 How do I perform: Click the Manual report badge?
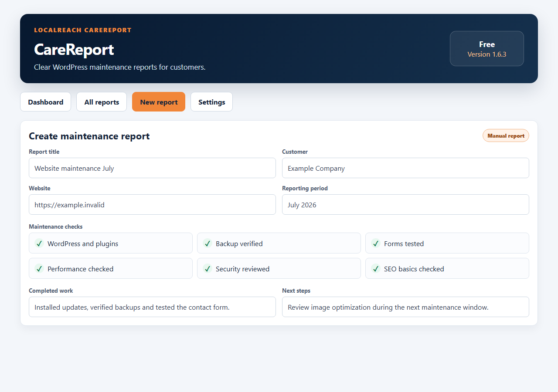506,135
